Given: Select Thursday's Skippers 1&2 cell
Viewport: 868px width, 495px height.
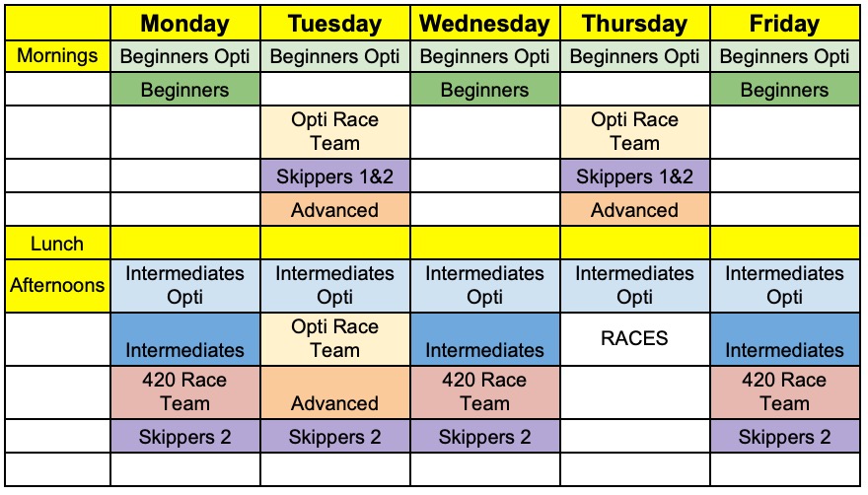Looking at the screenshot, I should (x=635, y=177).
